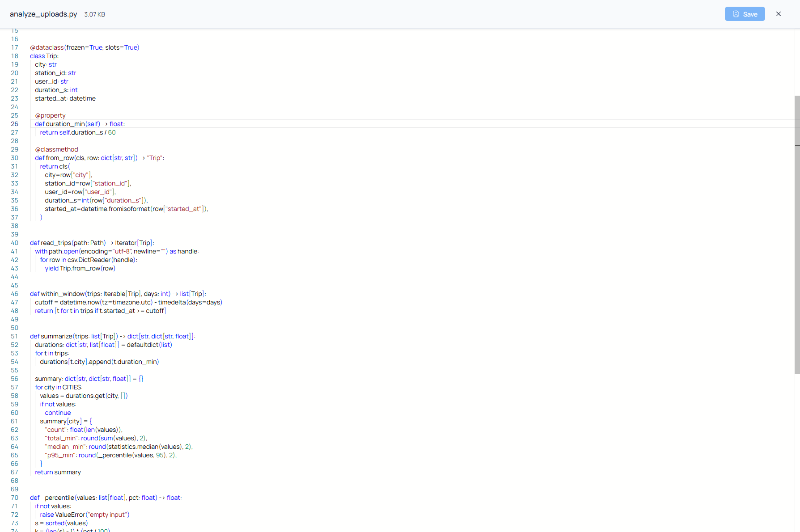Click the 'if not values:' line 59
Screen dimensions: 800x532
coord(58,404)
